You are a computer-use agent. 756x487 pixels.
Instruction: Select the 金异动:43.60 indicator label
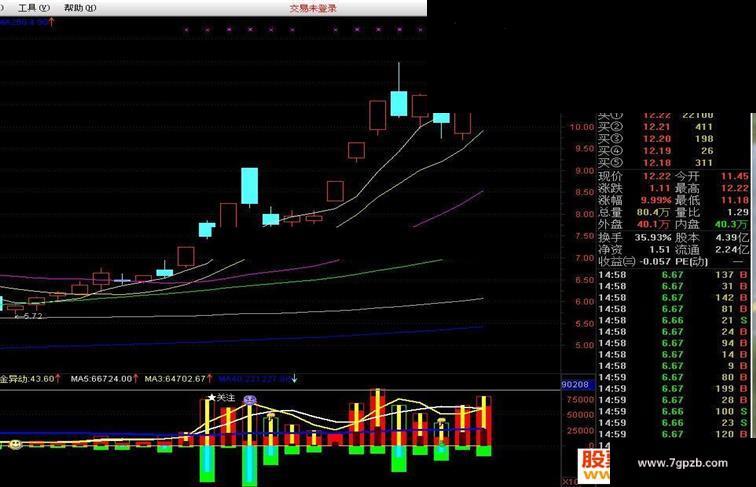(x=28, y=379)
